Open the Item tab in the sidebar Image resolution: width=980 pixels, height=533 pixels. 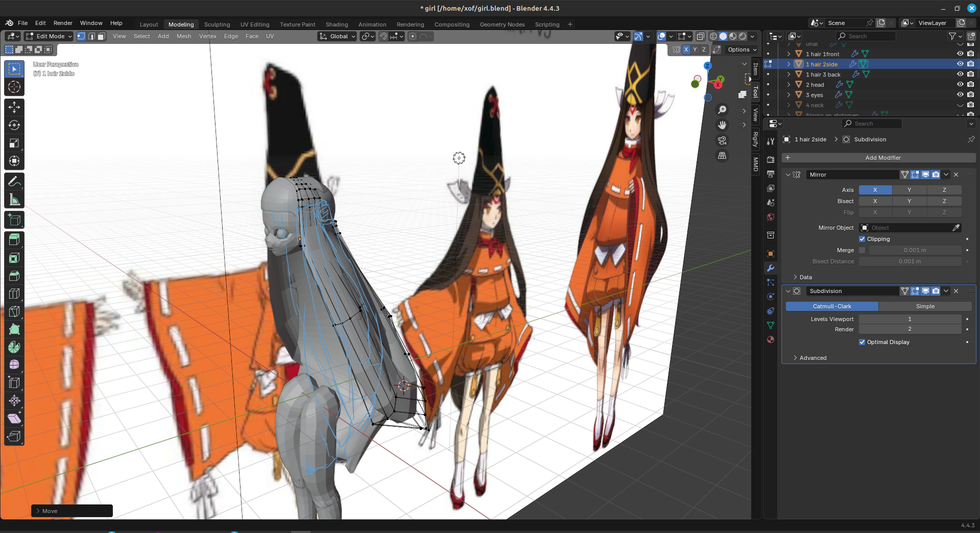click(x=755, y=69)
